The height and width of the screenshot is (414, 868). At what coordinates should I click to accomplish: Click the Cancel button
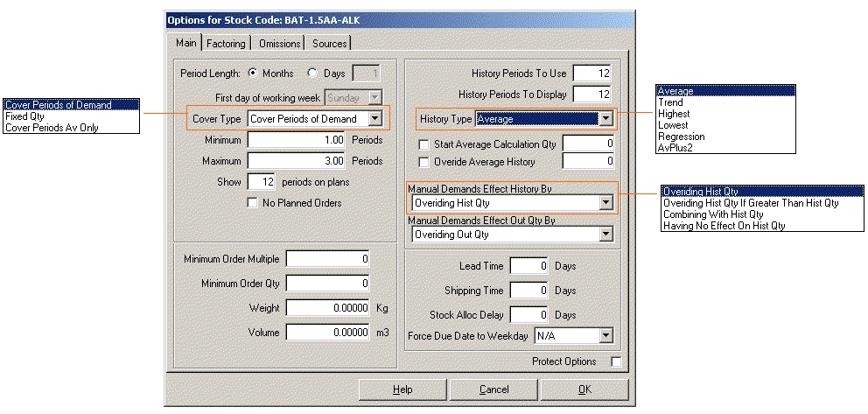pyautogui.click(x=493, y=389)
